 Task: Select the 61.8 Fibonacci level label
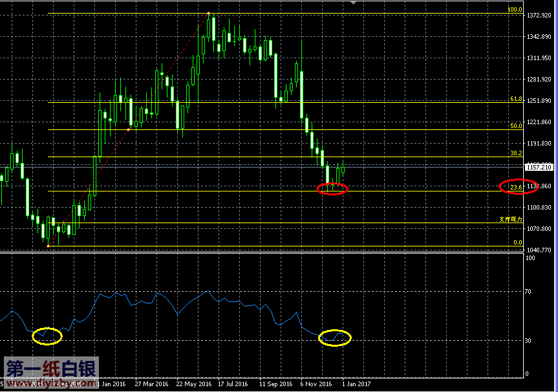516,99
